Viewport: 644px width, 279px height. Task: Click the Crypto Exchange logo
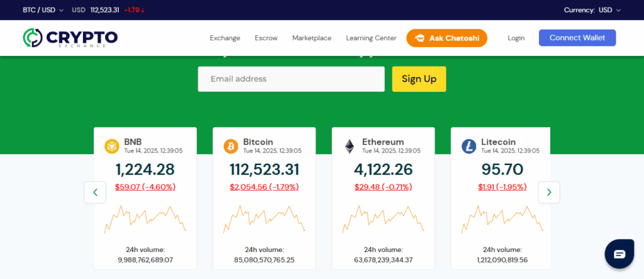pos(70,38)
